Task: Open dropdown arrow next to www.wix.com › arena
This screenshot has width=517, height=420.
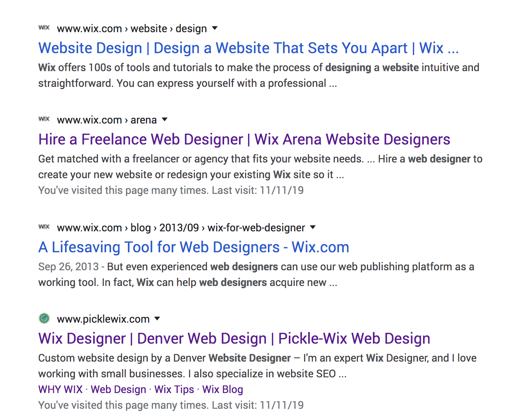Action: click(165, 119)
